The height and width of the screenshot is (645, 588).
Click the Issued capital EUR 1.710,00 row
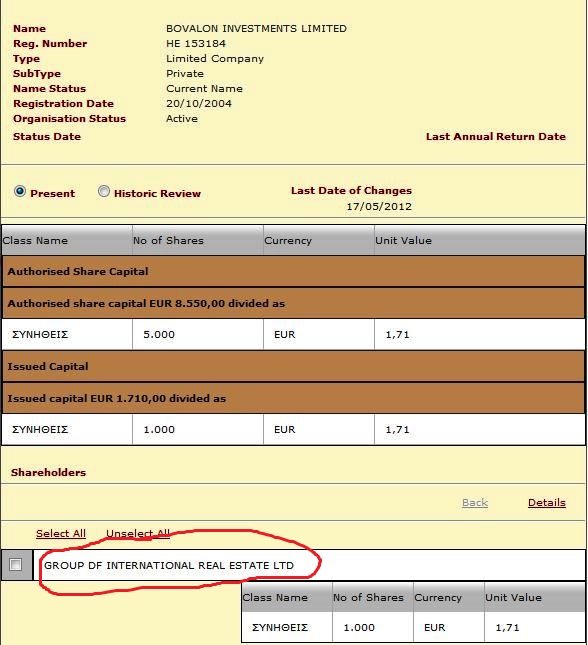[293, 398]
